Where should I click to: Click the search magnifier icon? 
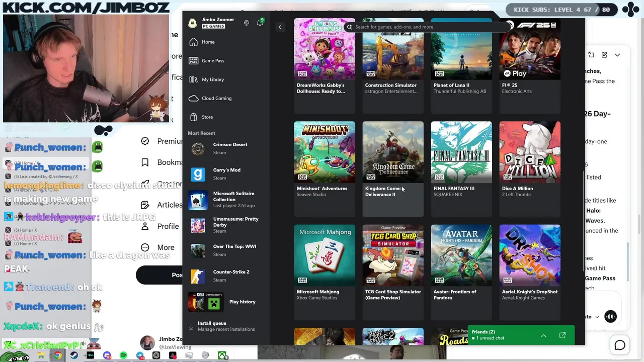pos(350,27)
